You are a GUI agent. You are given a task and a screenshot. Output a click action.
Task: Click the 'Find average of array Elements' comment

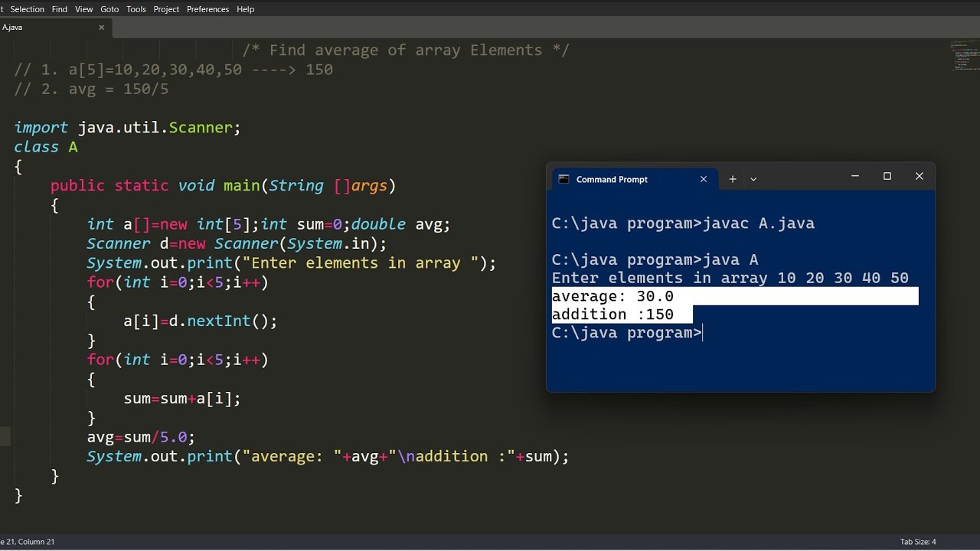click(x=406, y=51)
